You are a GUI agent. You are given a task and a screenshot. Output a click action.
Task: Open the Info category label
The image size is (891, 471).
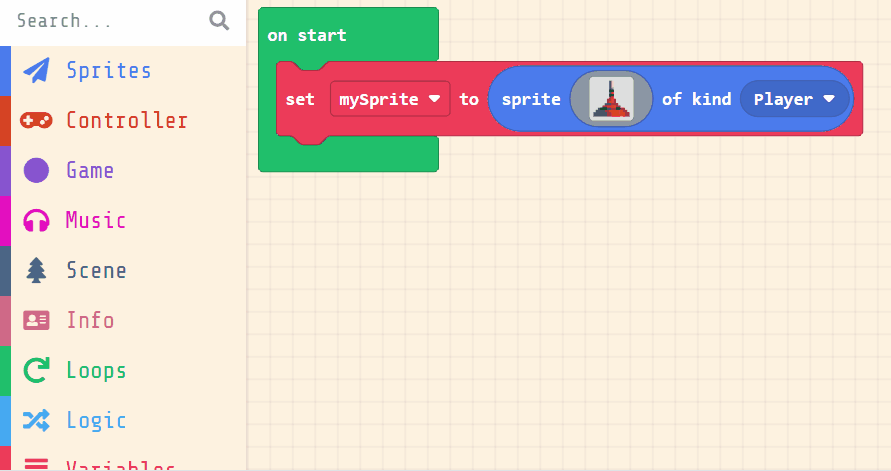click(90, 321)
